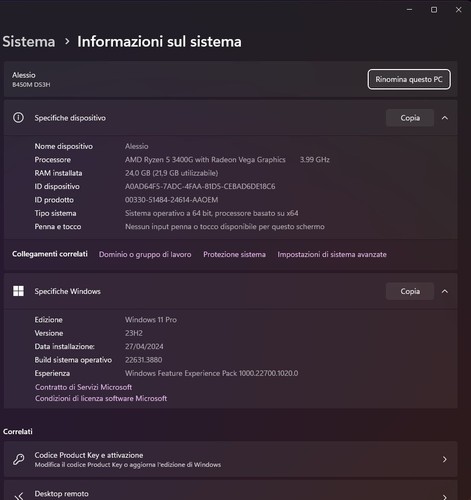Open Impostazioni di sistema avanzate link
Screen dimensions: 471x500
coord(332,254)
